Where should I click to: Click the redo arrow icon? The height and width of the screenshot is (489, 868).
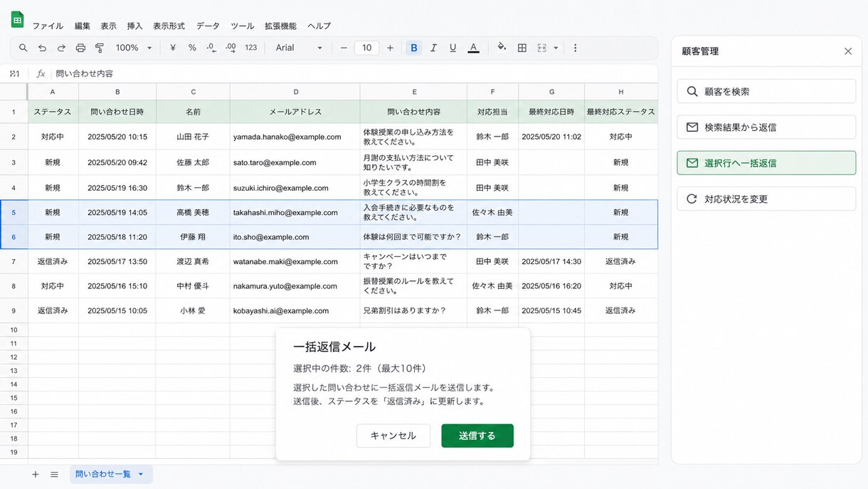click(x=61, y=48)
